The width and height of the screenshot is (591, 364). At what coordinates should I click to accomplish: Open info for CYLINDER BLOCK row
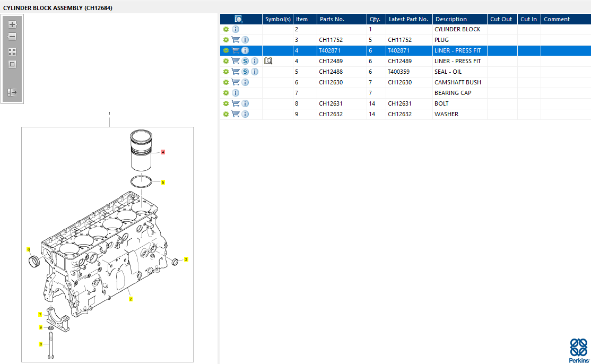236,29
